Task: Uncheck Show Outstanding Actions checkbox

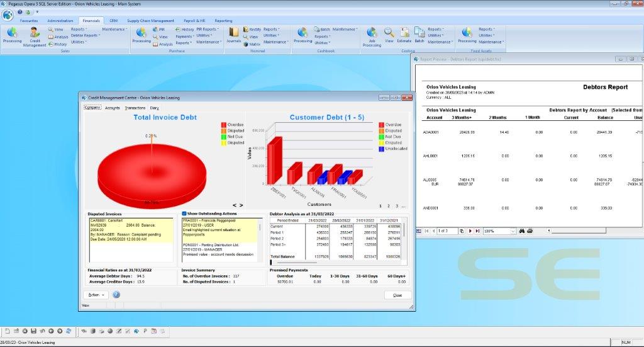Action: click(x=184, y=213)
